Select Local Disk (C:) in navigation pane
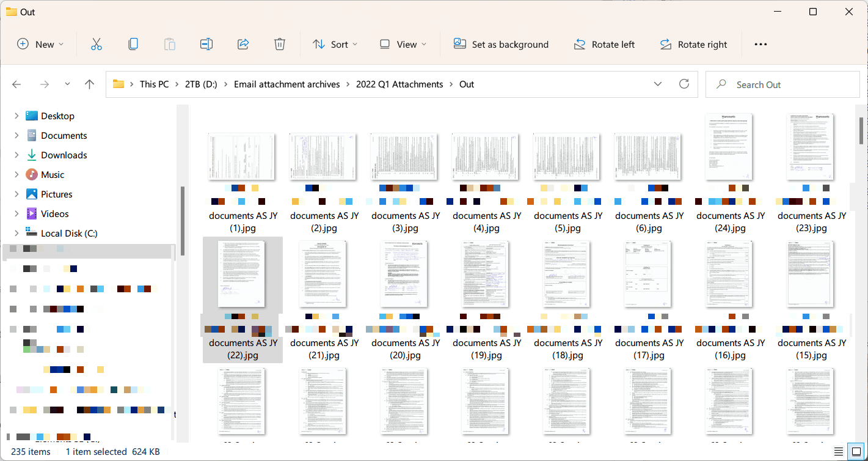Image resolution: width=868 pixels, height=461 pixels. coord(69,234)
